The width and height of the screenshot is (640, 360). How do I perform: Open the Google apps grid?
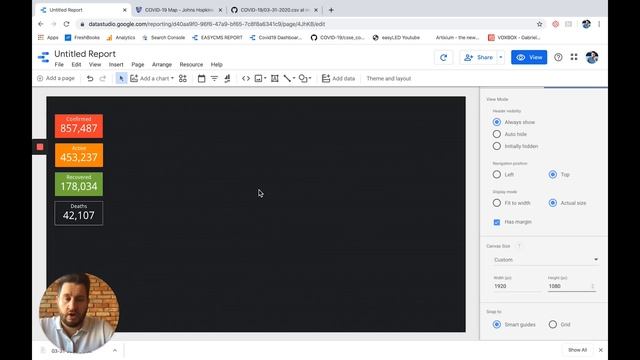574,57
